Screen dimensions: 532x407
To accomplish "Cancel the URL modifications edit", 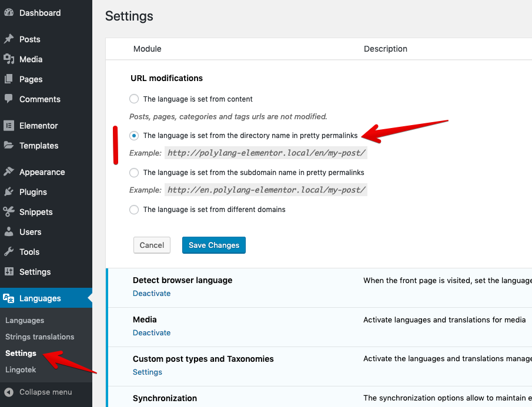I will click(x=152, y=245).
